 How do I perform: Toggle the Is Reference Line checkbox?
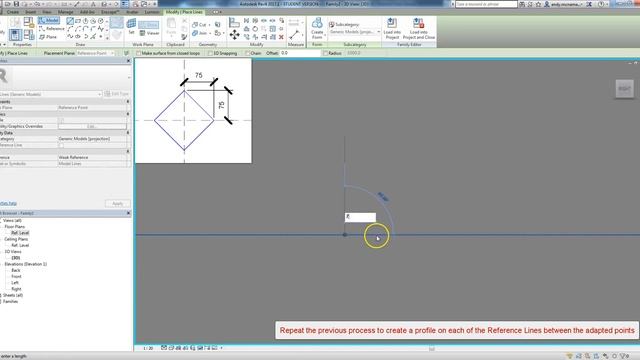coord(61,145)
